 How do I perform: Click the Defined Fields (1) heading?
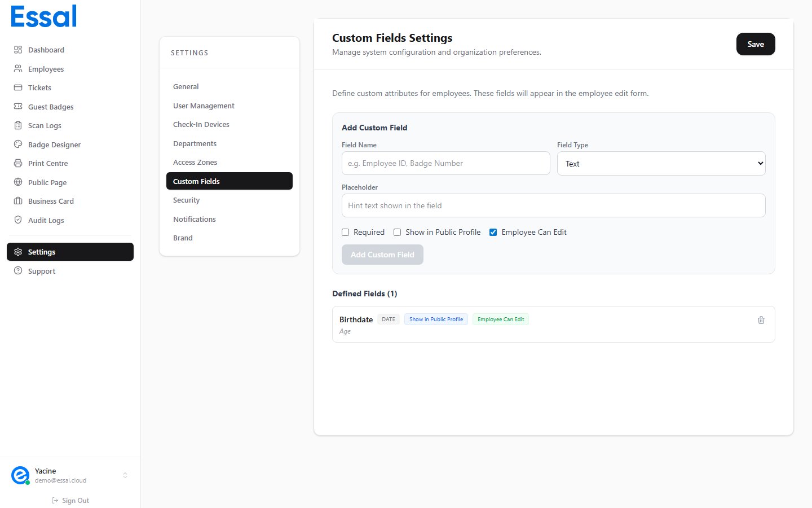pyautogui.click(x=365, y=294)
